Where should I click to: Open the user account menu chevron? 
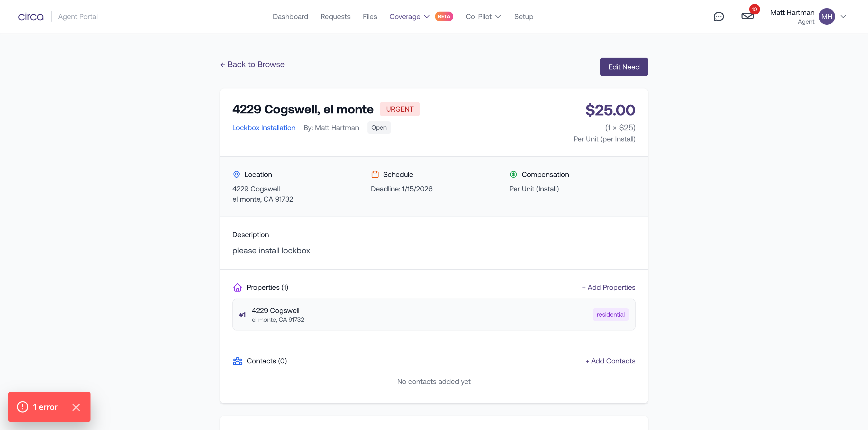click(843, 16)
